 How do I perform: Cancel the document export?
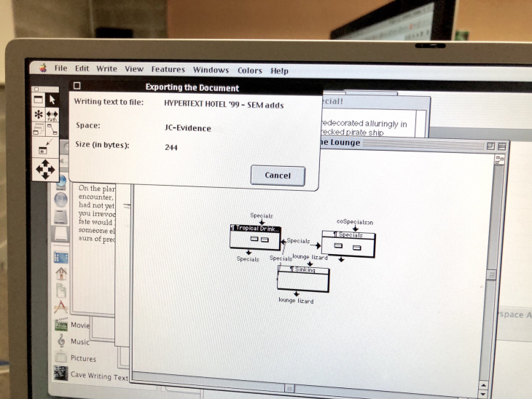[x=277, y=175]
